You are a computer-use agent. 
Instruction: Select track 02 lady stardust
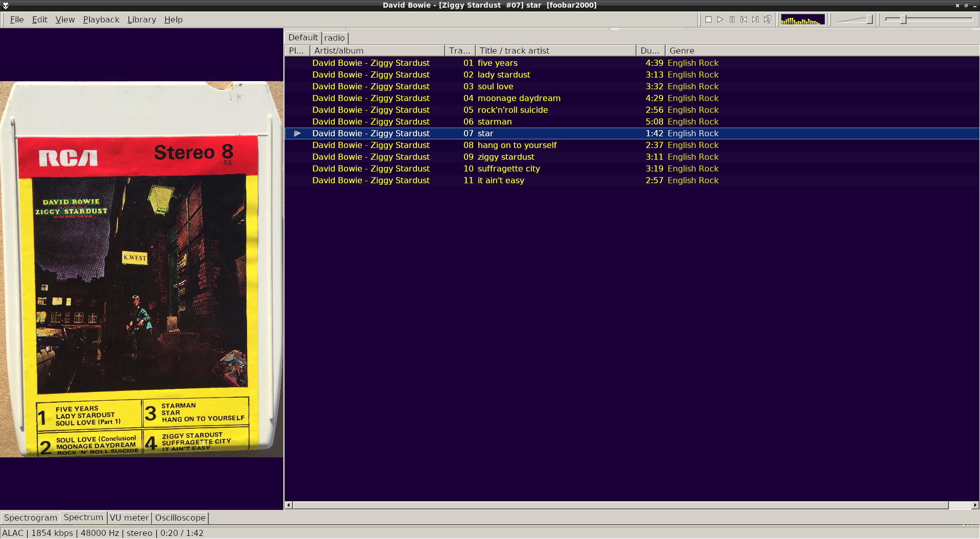(632, 75)
